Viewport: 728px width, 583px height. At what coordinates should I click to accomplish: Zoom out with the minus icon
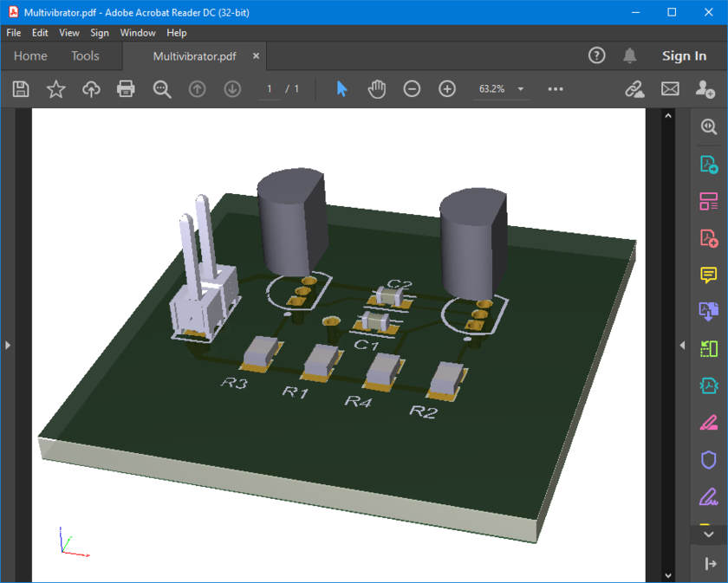coord(412,88)
